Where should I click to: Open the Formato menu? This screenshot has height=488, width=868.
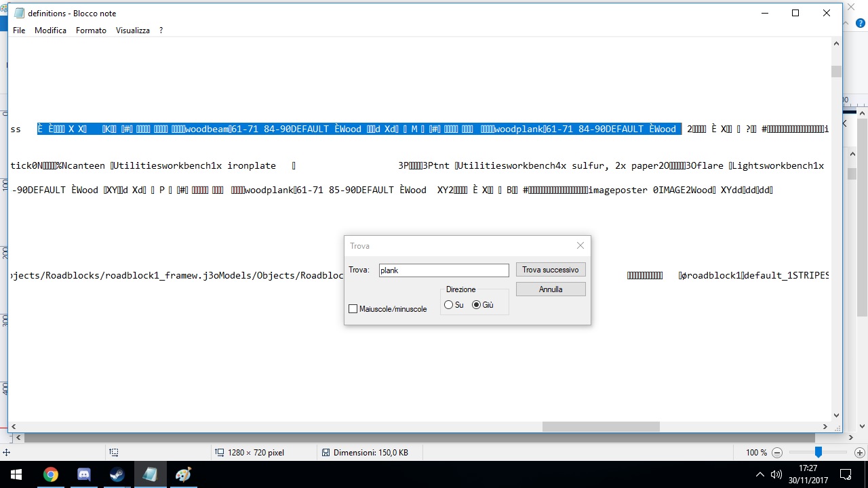click(x=91, y=30)
